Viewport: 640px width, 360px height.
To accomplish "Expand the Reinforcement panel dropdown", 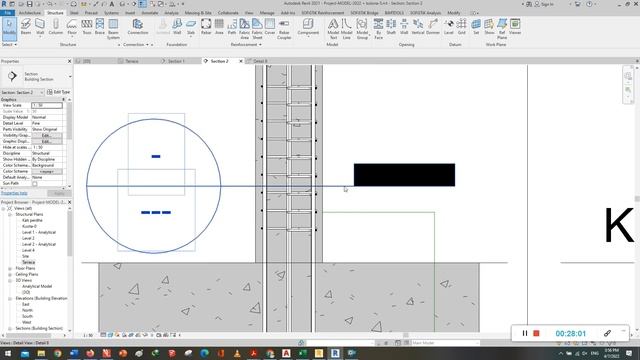I will click(x=246, y=44).
